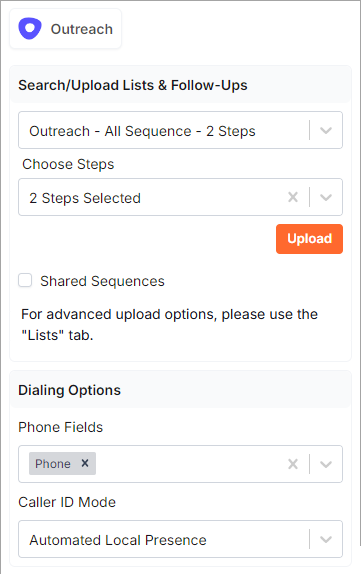Remove the Phone tag from Phone Fields
The width and height of the screenshot is (361, 574).
(x=85, y=463)
